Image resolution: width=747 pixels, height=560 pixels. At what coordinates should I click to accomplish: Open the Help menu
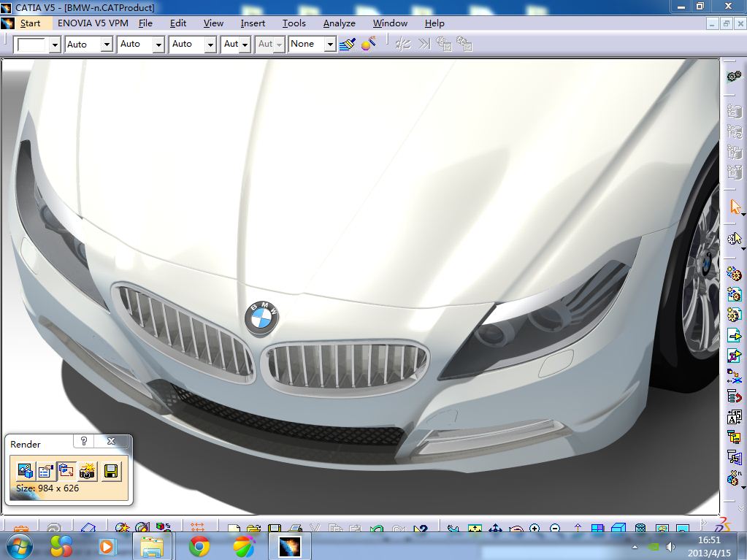[x=434, y=23]
